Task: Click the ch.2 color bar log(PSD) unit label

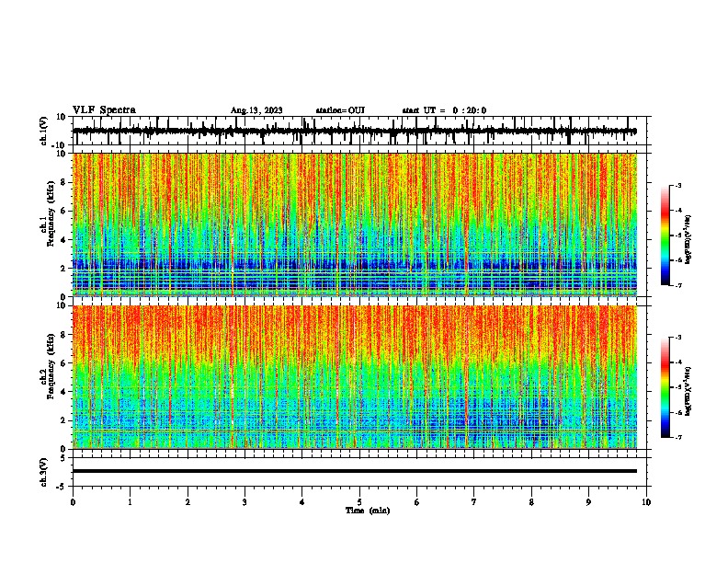Action: click(x=688, y=392)
